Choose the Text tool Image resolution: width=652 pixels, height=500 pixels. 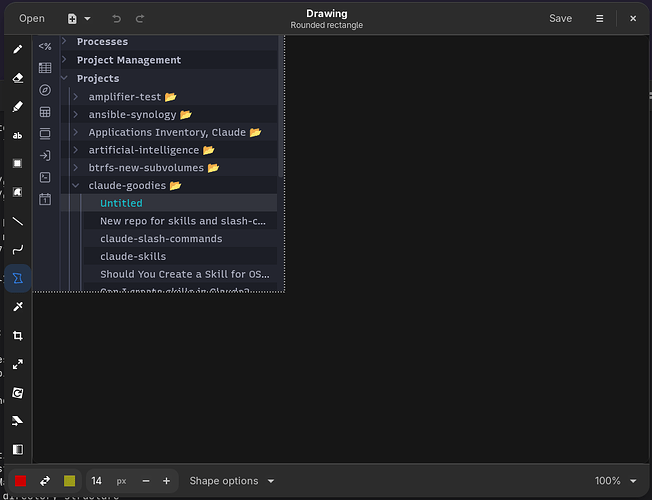coord(17,135)
